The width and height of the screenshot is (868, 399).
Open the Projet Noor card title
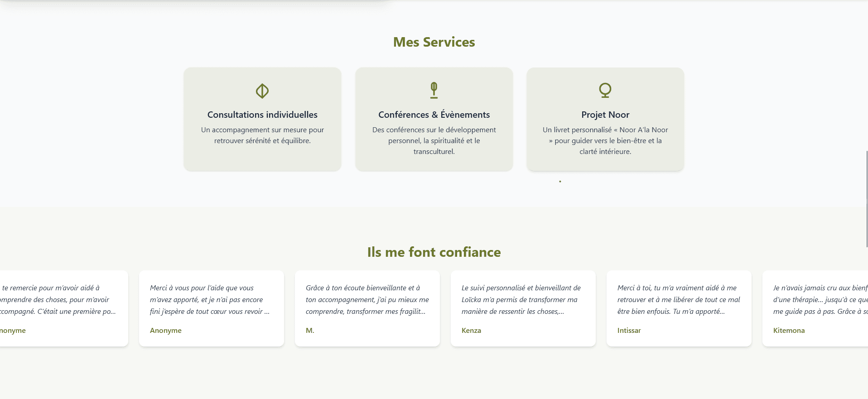pyautogui.click(x=605, y=115)
